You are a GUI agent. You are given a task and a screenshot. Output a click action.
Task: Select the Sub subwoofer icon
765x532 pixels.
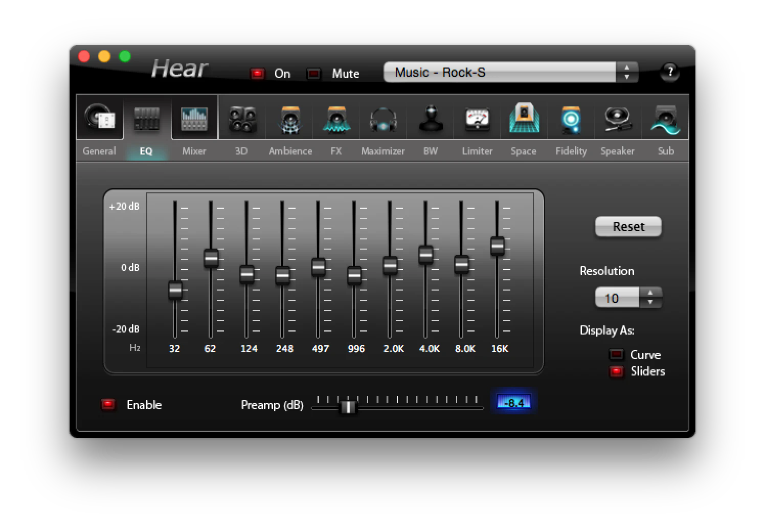(665, 120)
